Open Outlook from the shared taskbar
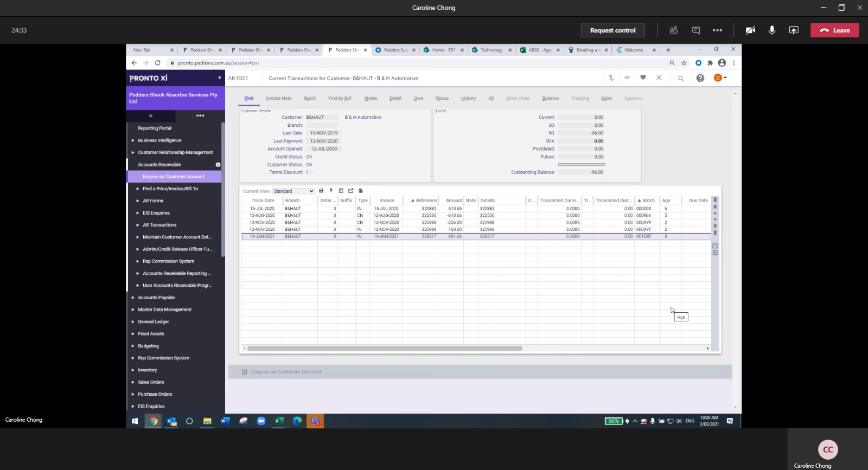The height and width of the screenshot is (470, 868). (171, 421)
